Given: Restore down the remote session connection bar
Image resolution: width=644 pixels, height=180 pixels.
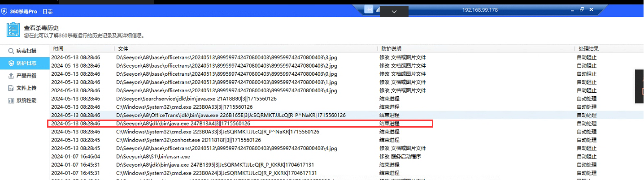Looking at the screenshot, I should point(582,9).
